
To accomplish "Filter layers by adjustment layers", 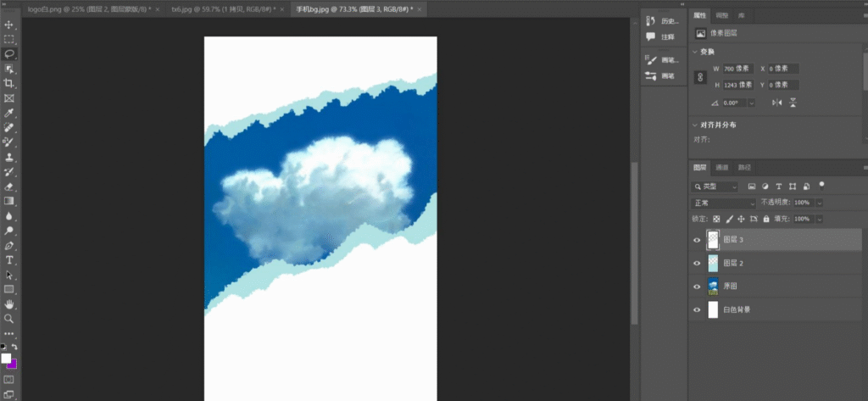I will [765, 187].
